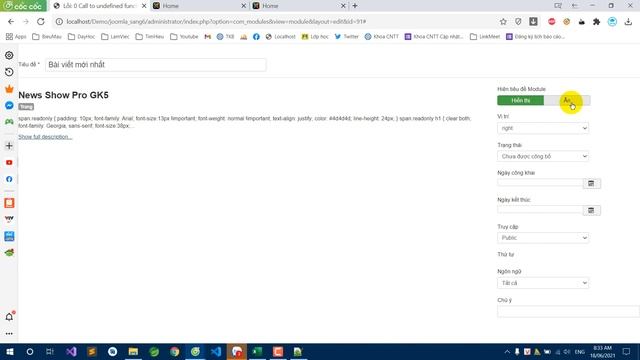This screenshot has width=640, height=360.
Task: Add a new sidebar shortcut with plus
Action: click(9, 146)
